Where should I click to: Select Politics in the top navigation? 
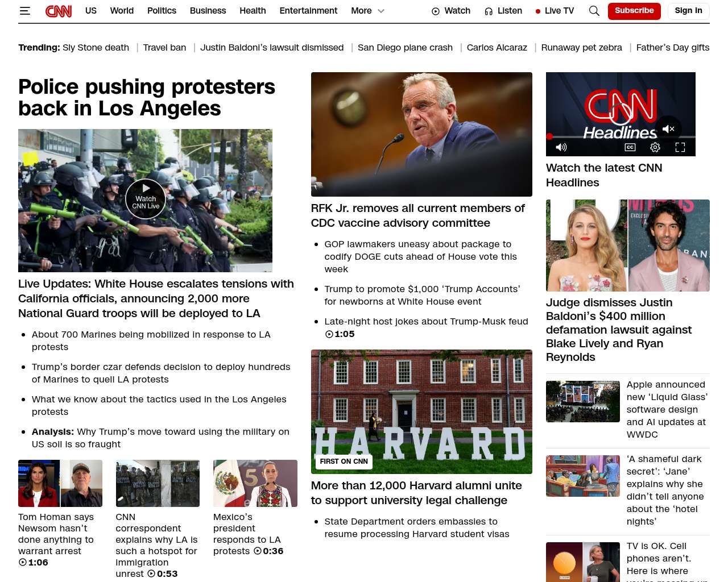point(162,11)
